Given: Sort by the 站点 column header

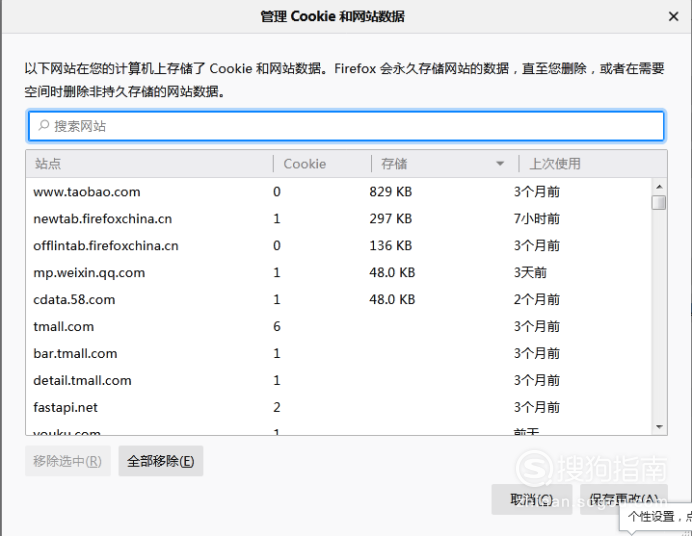Looking at the screenshot, I should click(150, 164).
